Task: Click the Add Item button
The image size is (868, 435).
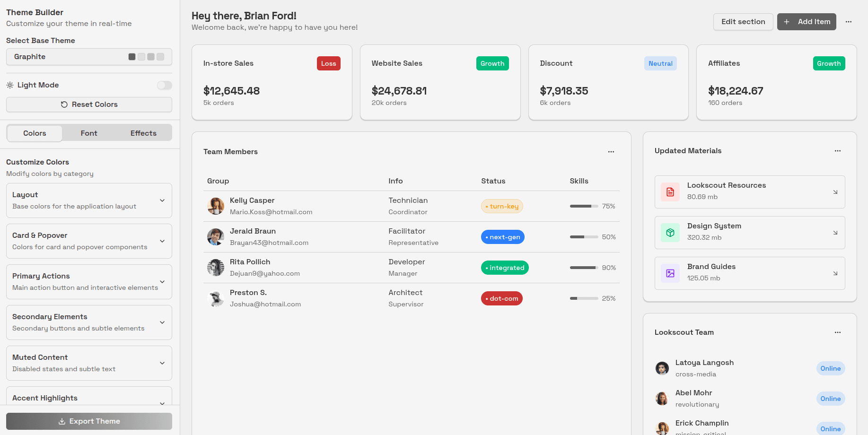Action: point(806,22)
